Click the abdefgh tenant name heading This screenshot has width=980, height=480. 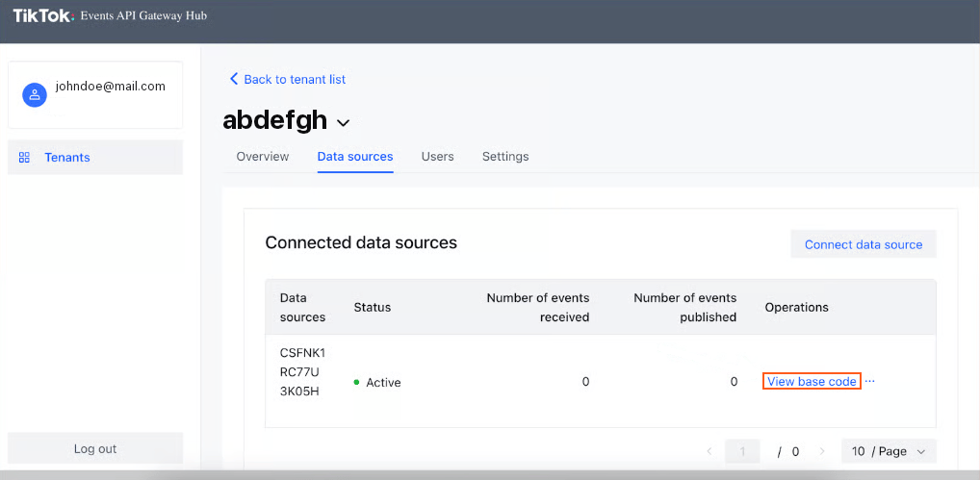click(x=275, y=120)
